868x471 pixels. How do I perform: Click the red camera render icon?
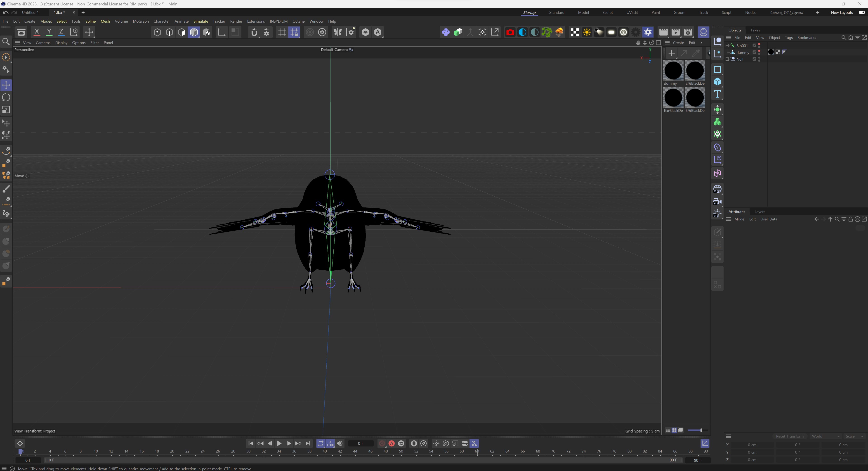point(510,32)
